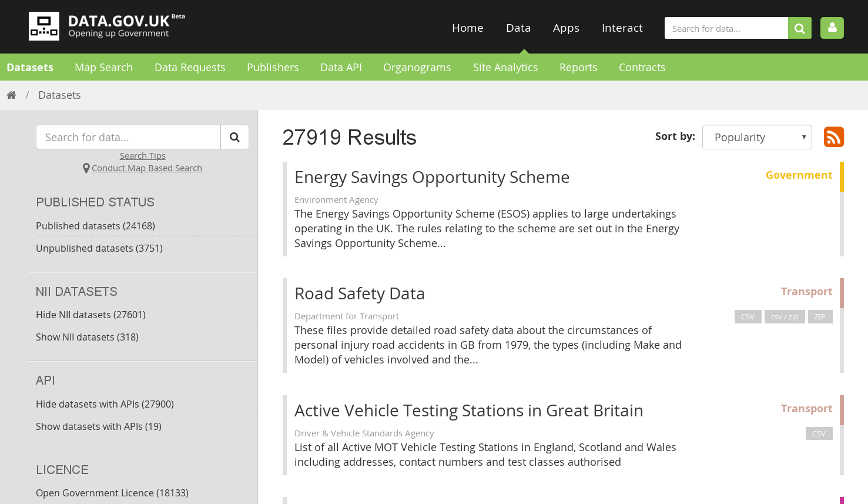Select Hide NII datasets (27601)
The height and width of the screenshot is (504, 868).
click(x=91, y=315)
